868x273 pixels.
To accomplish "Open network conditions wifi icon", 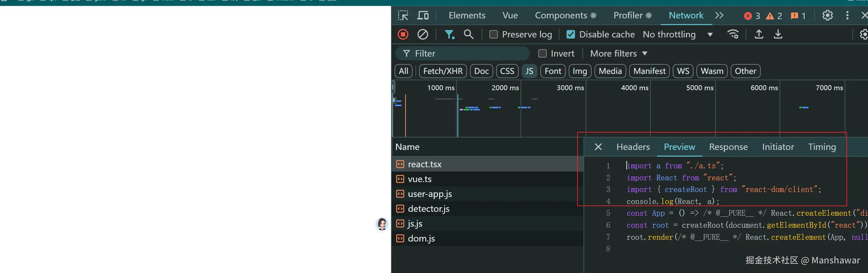I will pos(733,34).
